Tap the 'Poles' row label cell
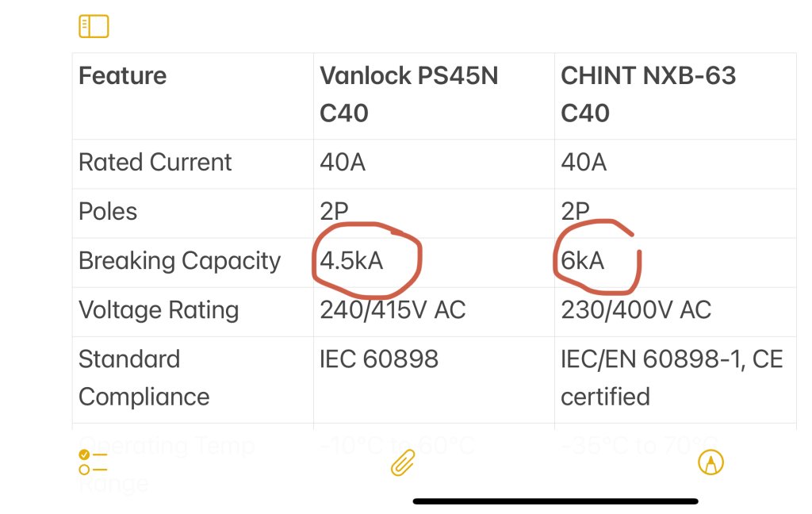 click(193, 213)
